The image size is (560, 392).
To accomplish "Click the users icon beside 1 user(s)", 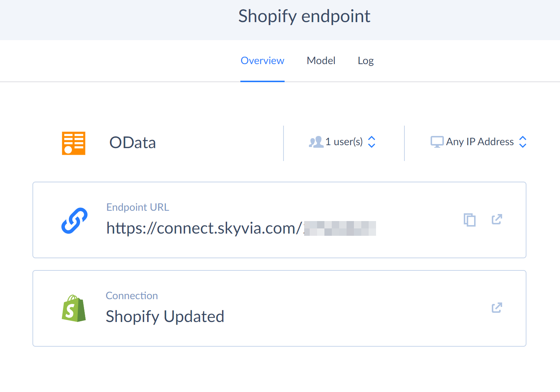I will pyautogui.click(x=316, y=142).
